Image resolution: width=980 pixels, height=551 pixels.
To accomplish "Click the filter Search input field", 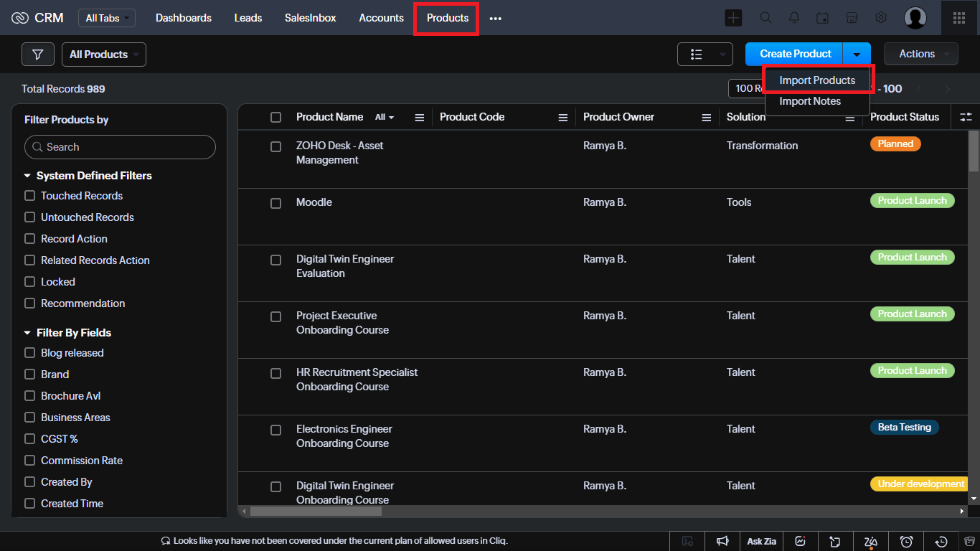I will 120,147.
